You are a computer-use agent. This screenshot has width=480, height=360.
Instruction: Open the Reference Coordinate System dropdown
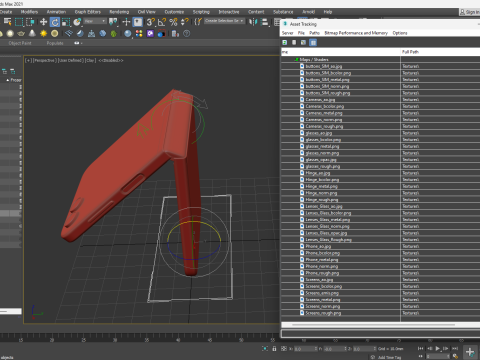click(95, 21)
